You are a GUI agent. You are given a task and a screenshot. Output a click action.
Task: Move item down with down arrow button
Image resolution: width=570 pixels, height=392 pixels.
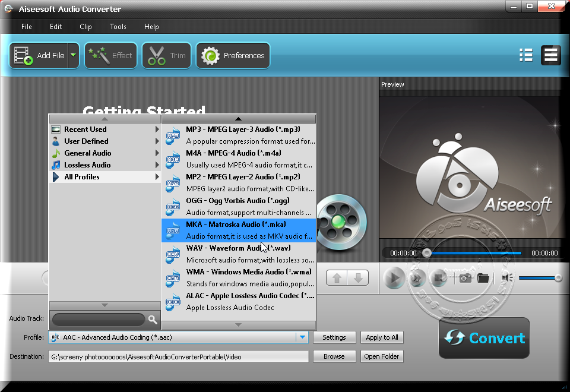pyautogui.click(x=358, y=278)
